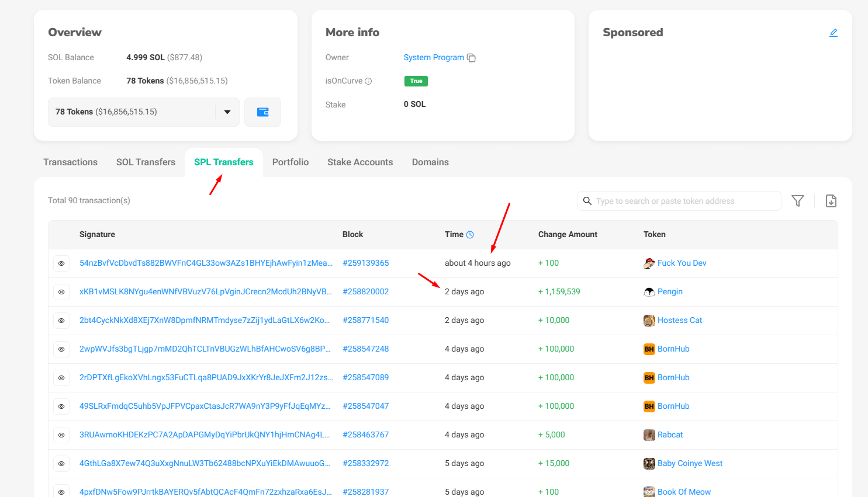Switch to the Portfolio tab
This screenshot has width=868, height=497.
point(290,162)
